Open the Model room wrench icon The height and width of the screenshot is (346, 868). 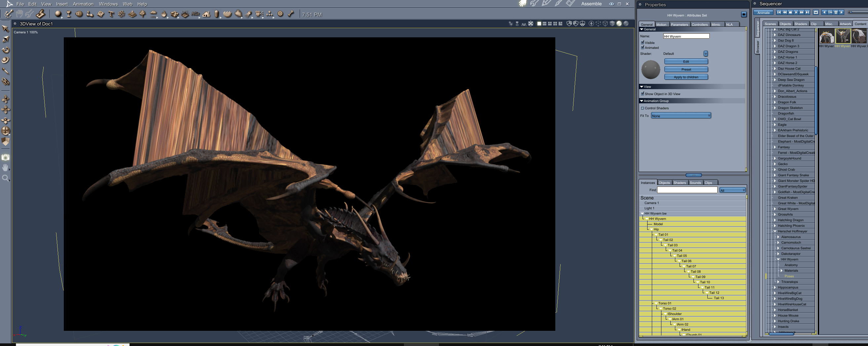point(534,4)
